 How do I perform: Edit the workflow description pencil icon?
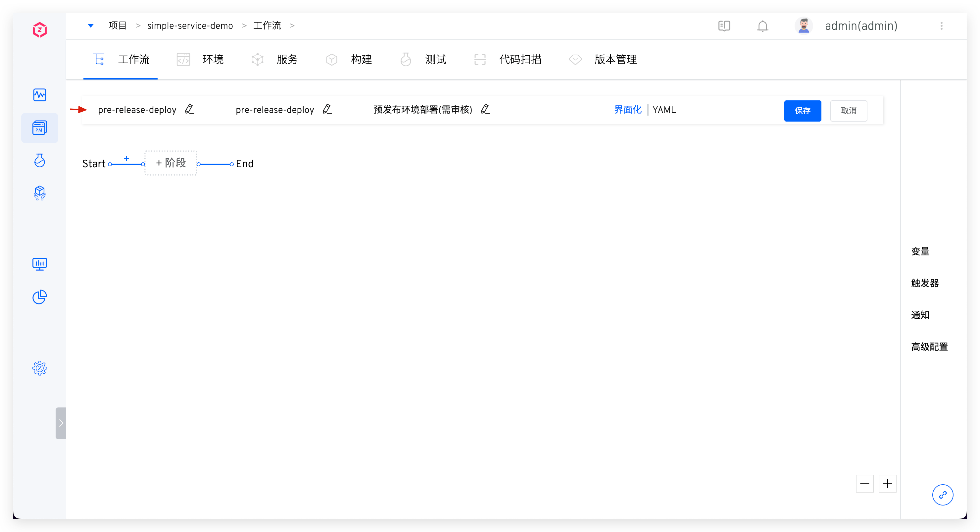tap(485, 109)
